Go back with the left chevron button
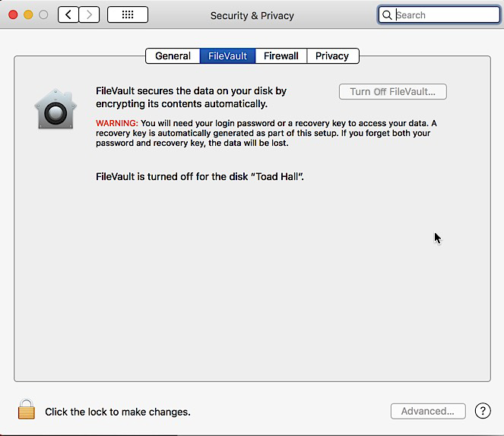Image resolution: width=504 pixels, height=436 pixels. 68,14
